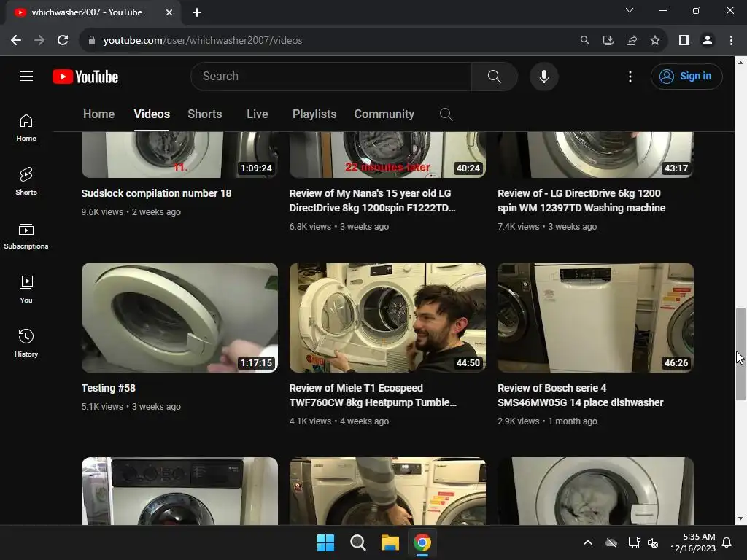Click the Chrome taskbar icon
Screen dimensions: 747x560
(x=422, y=542)
